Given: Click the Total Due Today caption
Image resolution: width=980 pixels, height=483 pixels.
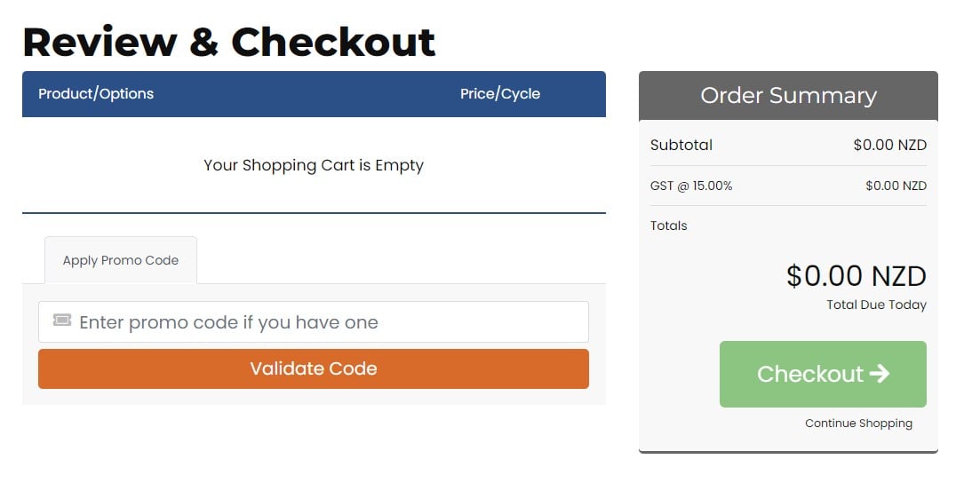Looking at the screenshot, I should click(x=876, y=305).
